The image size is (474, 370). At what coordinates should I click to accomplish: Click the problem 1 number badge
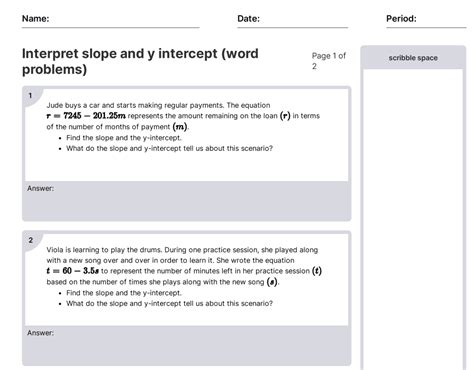pyautogui.click(x=30, y=96)
